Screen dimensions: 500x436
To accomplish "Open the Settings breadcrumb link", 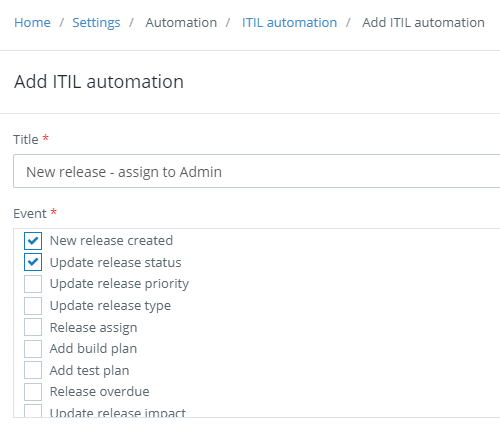I will 96,23.
